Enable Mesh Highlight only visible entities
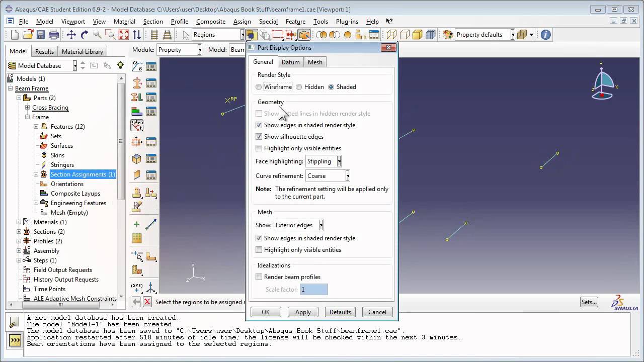This screenshot has height=362, width=644. point(259,250)
